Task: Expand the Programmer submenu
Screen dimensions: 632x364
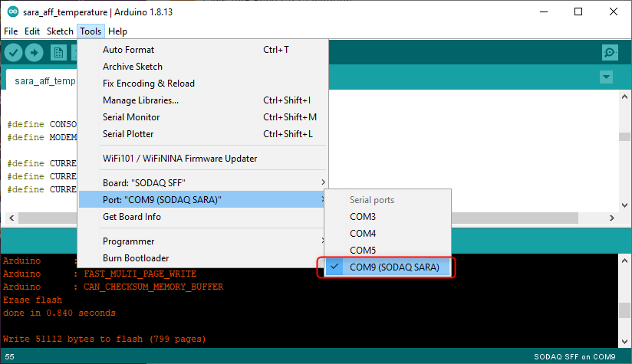Action: [x=202, y=241]
